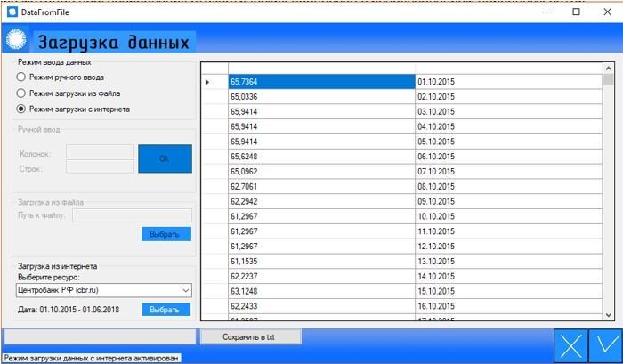Image resolution: width=623 pixels, height=364 pixels.
Task: Select the cell with value 65,7364
Action: tap(321, 82)
